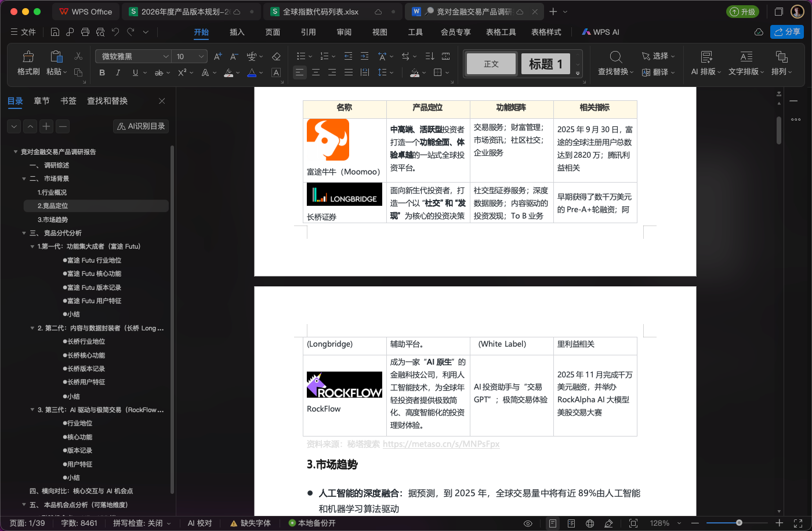Click the Save icon in quick toolbar
This screenshot has height=531, width=812.
coord(55,32)
